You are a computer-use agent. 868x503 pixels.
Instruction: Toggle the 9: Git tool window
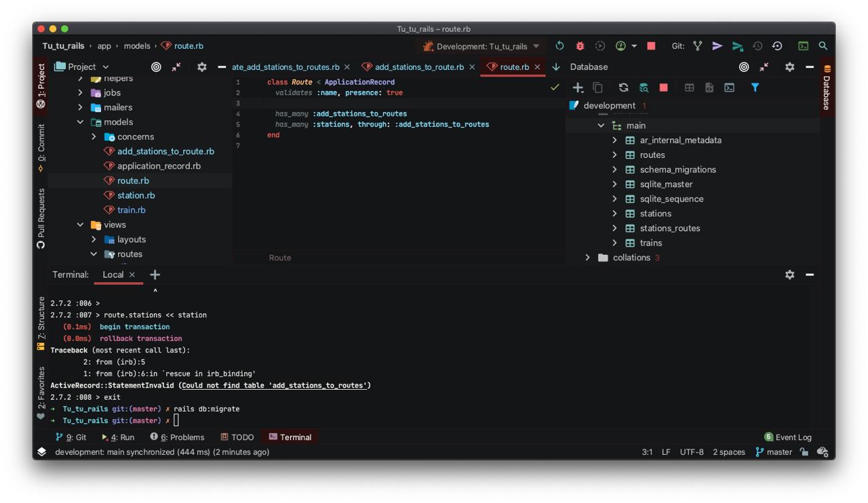point(71,437)
